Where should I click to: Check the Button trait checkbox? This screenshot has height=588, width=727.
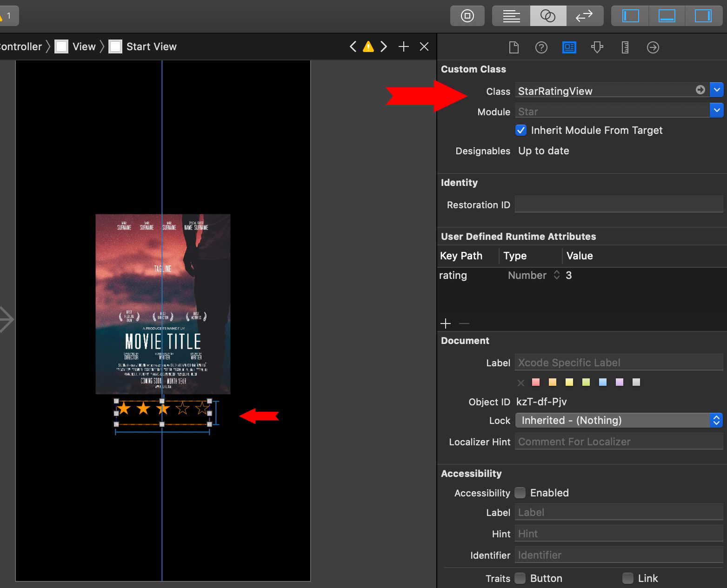pyautogui.click(x=520, y=578)
